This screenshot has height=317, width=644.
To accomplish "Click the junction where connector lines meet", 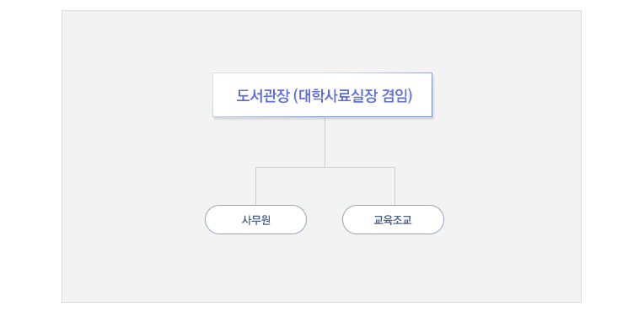I will [x=325, y=167].
